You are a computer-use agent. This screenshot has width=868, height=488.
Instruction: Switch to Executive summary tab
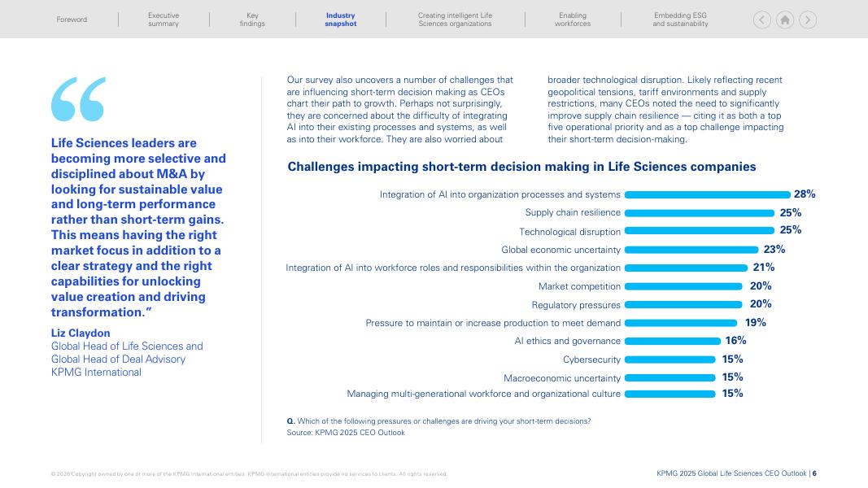164,20
